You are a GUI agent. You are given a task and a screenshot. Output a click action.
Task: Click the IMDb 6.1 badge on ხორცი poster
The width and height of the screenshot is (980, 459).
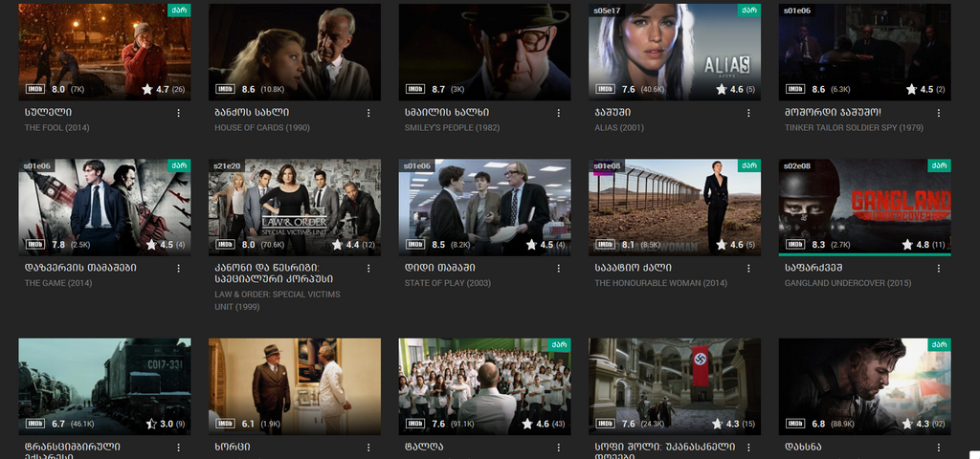point(225,424)
